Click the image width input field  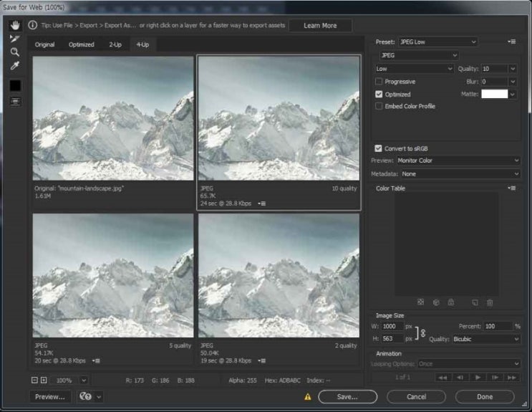pyautogui.click(x=392, y=326)
